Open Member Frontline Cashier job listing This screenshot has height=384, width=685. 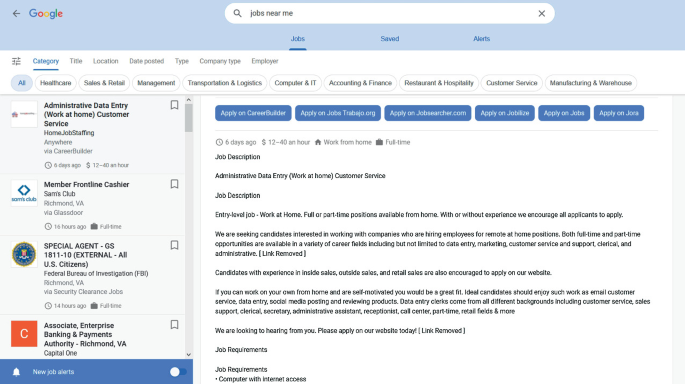[x=86, y=184]
